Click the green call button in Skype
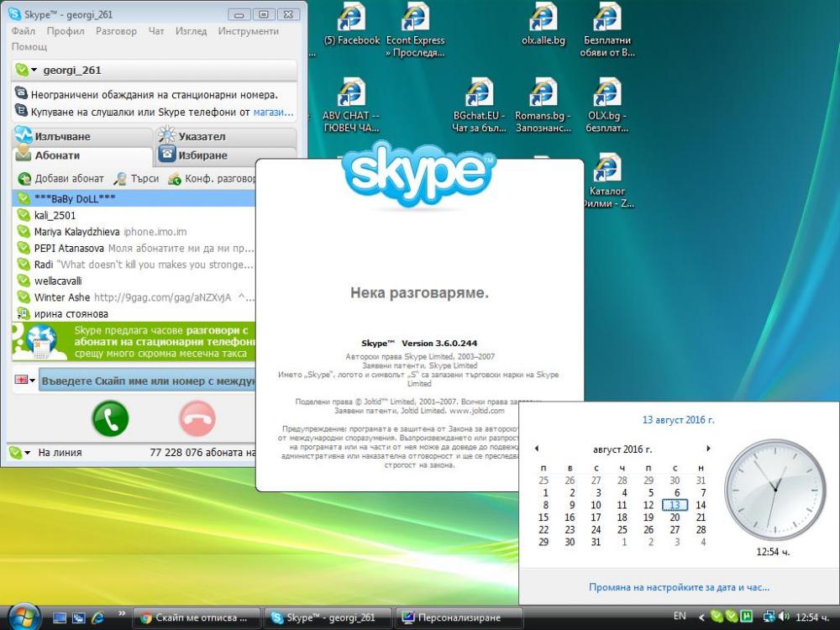The height and width of the screenshot is (630, 840). click(110, 419)
